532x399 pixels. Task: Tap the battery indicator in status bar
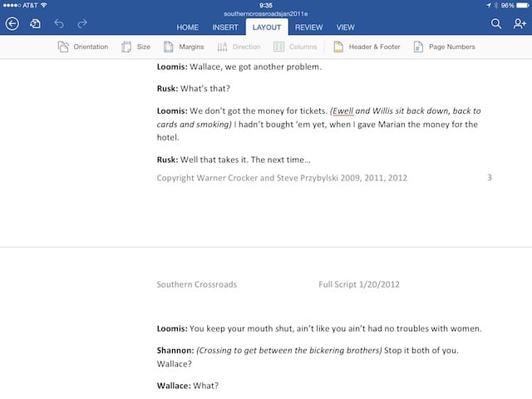pos(523,6)
